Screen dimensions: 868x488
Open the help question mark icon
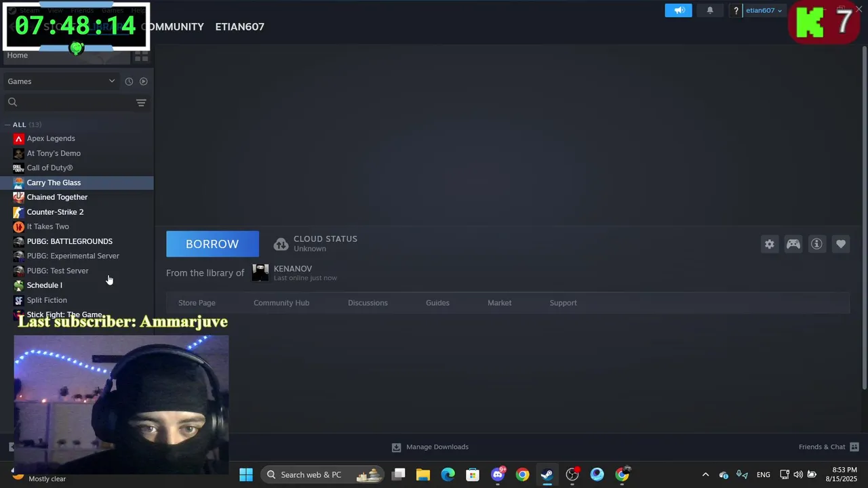(736, 10)
